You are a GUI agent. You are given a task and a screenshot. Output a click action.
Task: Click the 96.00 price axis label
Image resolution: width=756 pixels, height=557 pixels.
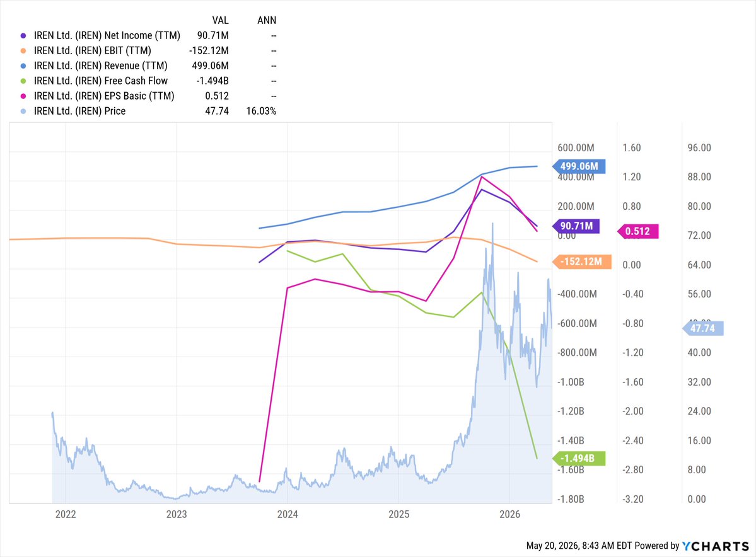[699, 148]
